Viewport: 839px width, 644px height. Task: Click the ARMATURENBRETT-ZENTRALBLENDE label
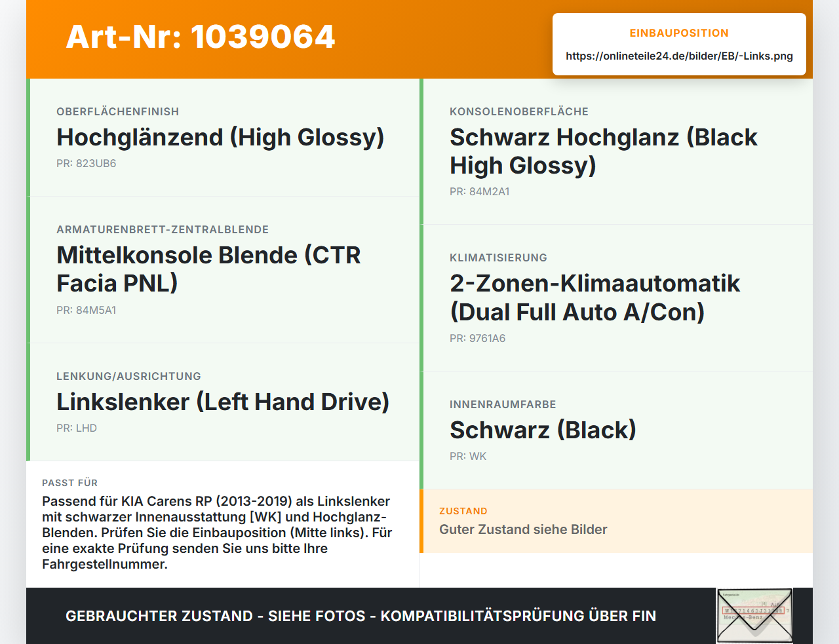click(x=163, y=229)
